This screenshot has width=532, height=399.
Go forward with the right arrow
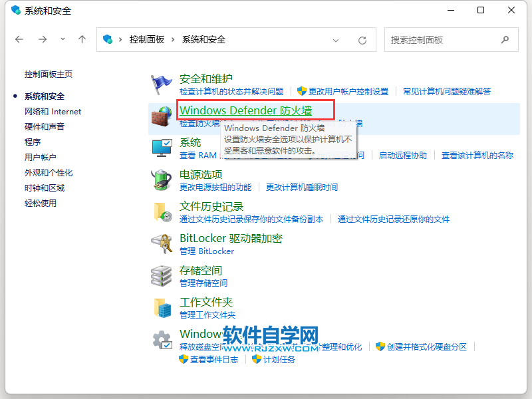pyautogui.click(x=43, y=39)
